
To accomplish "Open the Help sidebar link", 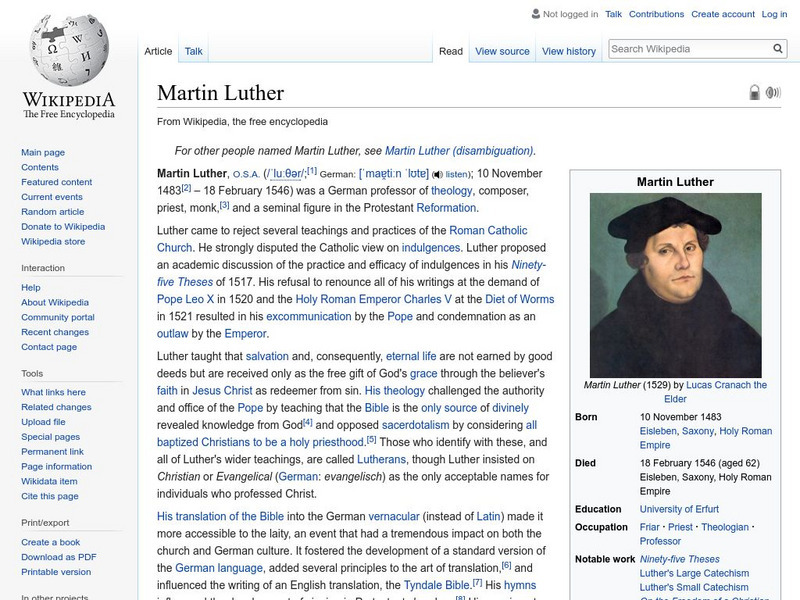I will tap(31, 287).
